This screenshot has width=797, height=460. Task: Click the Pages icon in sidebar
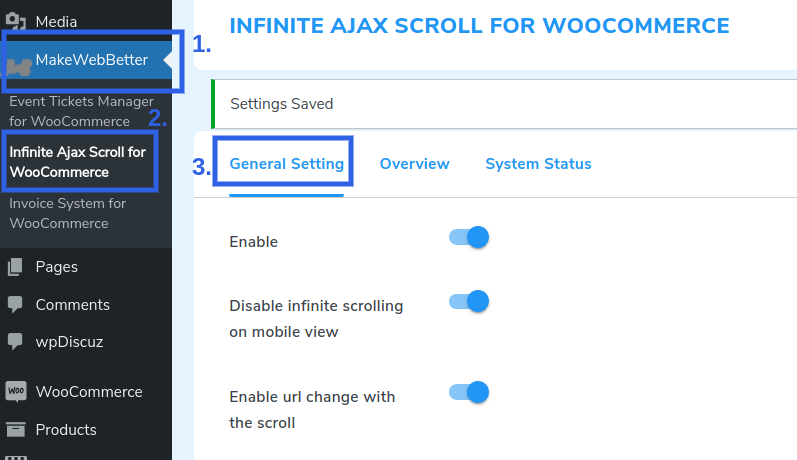tap(15, 267)
